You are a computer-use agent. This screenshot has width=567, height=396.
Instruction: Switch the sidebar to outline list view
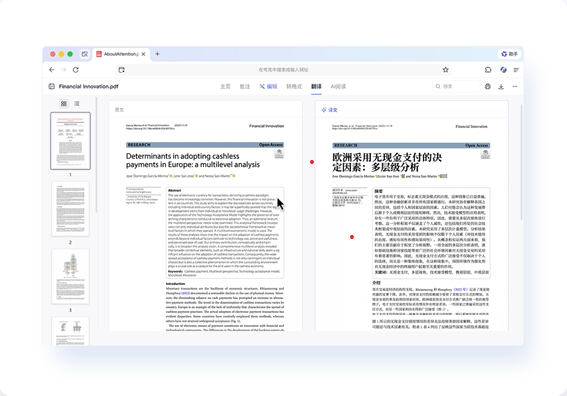(x=77, y=103)
